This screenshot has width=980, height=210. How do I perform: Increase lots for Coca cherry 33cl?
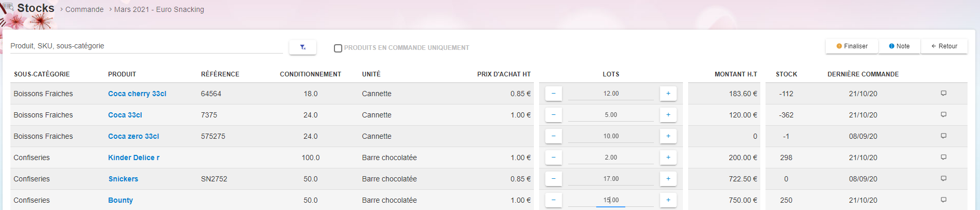(668, 94)
